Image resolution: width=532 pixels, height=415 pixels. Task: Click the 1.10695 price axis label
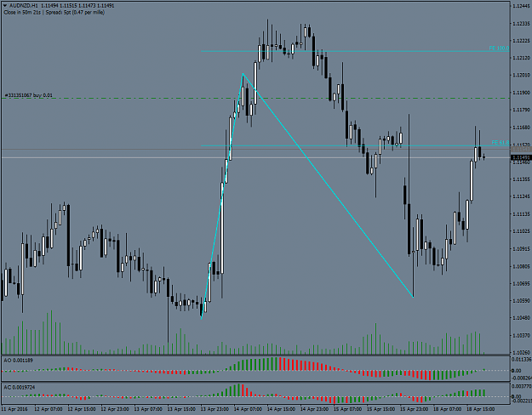pyautogui.click(x=522, y=283)
